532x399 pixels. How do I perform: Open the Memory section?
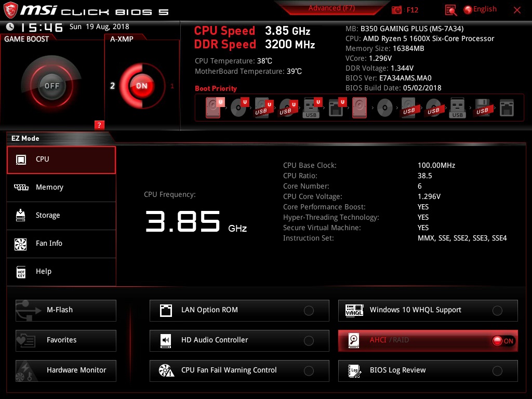coord(61,188)
